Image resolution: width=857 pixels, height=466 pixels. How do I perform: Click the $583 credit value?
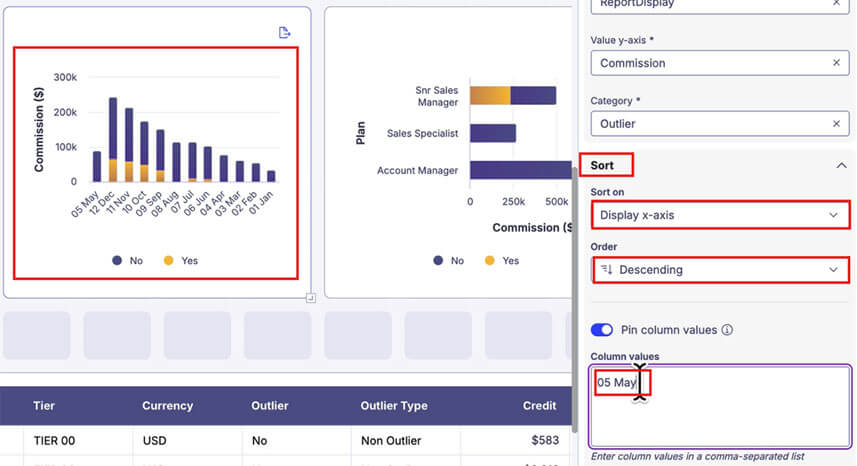[545, 440]
